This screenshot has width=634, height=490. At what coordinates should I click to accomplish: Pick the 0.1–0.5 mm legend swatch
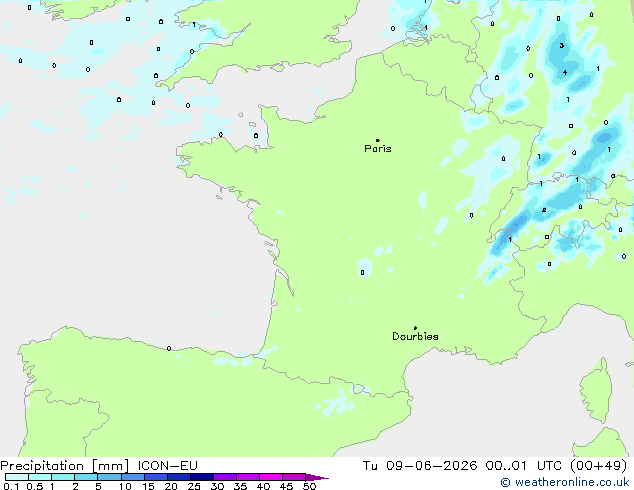(17, 477)
